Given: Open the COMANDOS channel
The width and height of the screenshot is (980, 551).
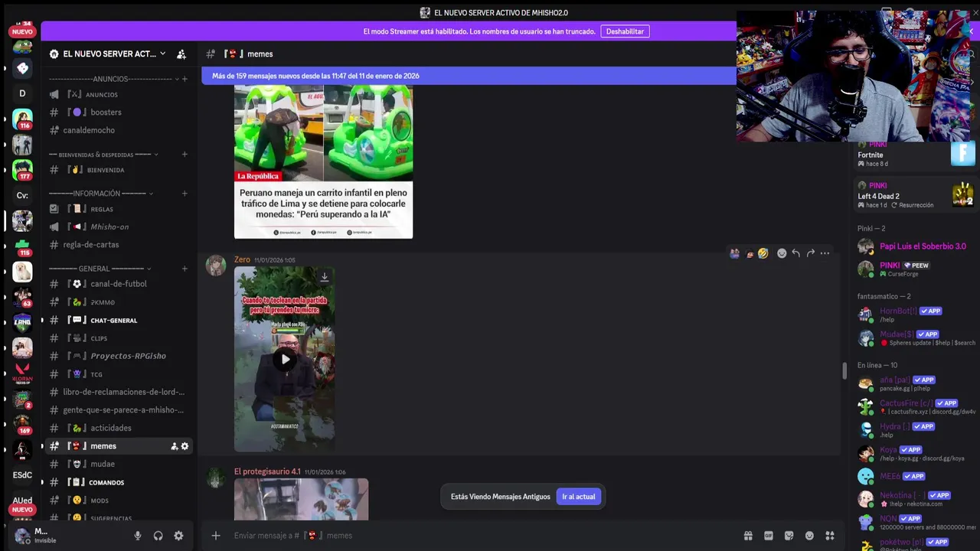Looking at the screenshot, I should (118, 482).
